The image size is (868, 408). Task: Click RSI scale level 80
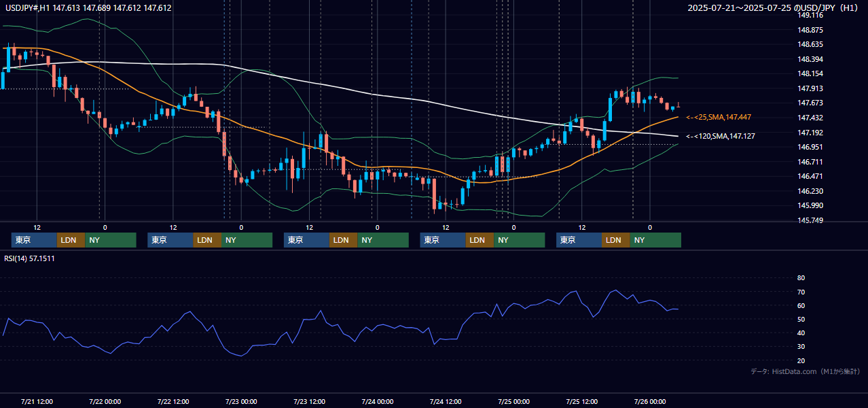point(801,278)
